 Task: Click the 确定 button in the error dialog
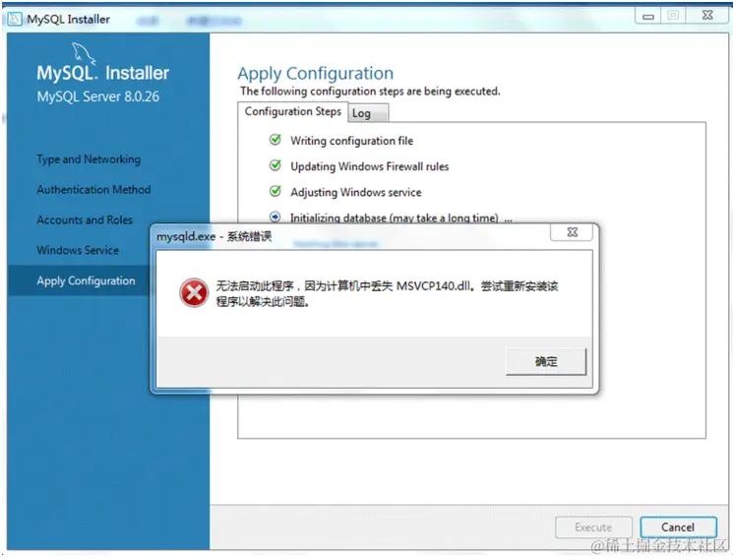pos(545,361)
